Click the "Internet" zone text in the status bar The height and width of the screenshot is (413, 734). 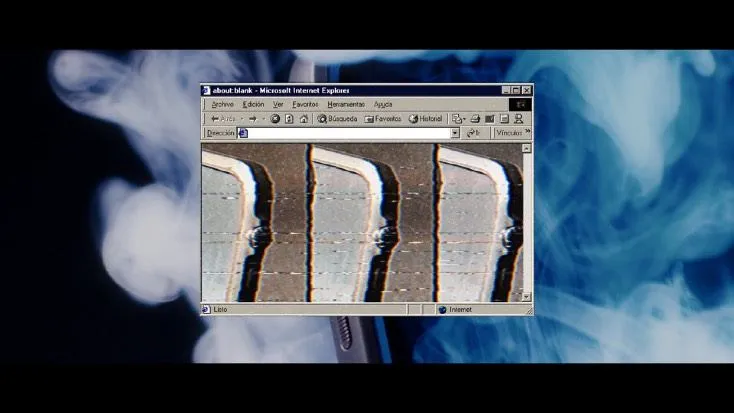tap(460, 310)
